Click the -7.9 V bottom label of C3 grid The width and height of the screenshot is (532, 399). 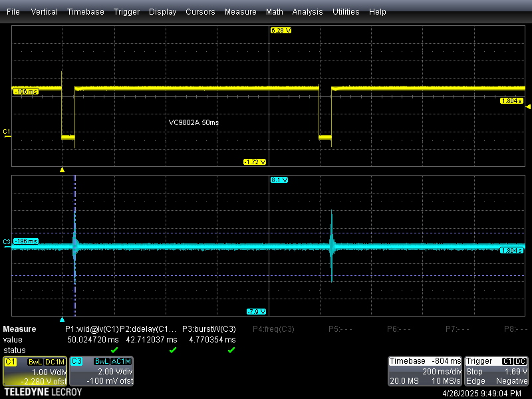pyautogui.click(x=256, y=311)
